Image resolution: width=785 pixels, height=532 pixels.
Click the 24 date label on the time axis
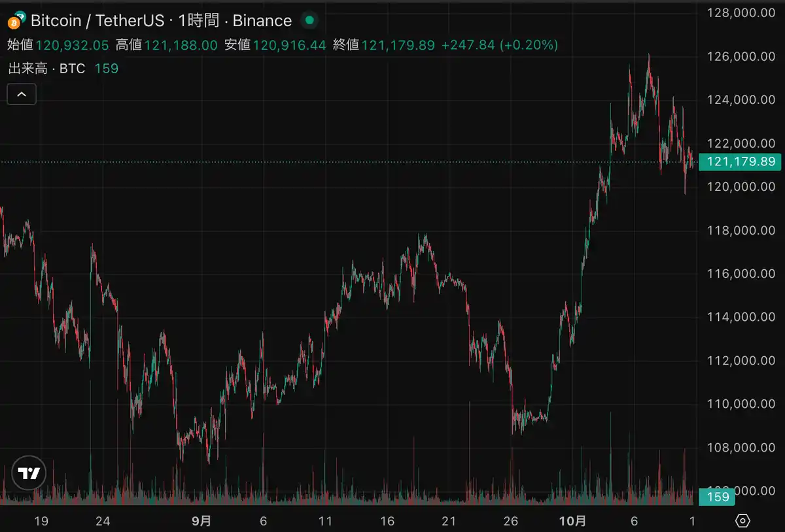pos(102,521)
